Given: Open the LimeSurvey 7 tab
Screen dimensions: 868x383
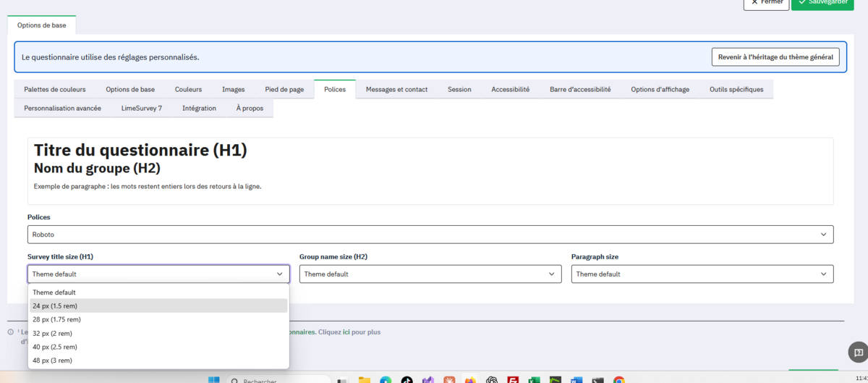Looking at the screenshot, I should pyautogui.click(x=142, y=108).
